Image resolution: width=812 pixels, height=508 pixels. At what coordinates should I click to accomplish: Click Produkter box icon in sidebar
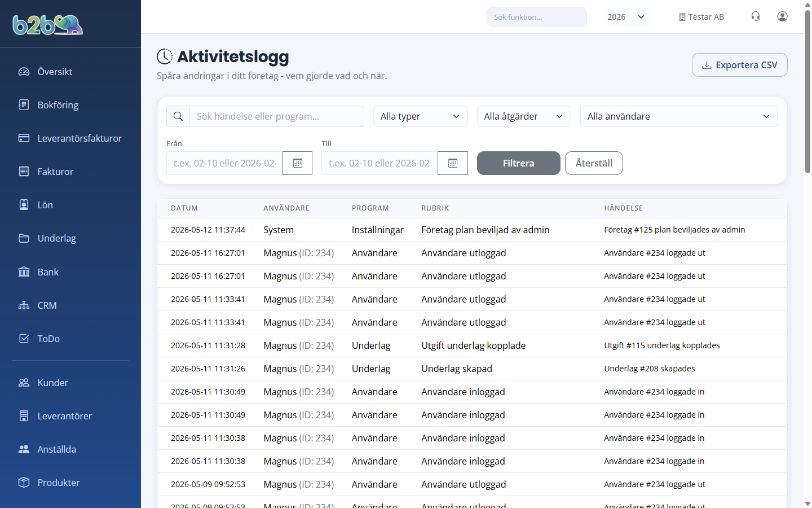[x=24, y=483]
